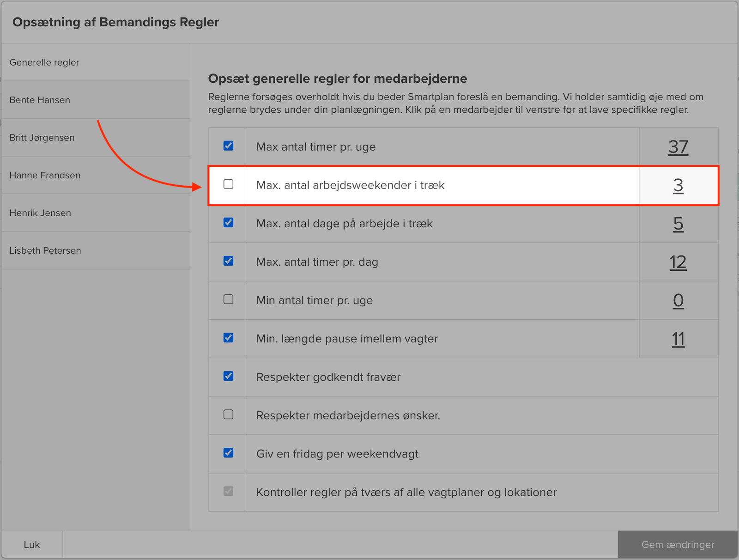This screenshot has height=560, width=739.
Task: Open Generelle regler in the sidebar
Action: point(44,62)
